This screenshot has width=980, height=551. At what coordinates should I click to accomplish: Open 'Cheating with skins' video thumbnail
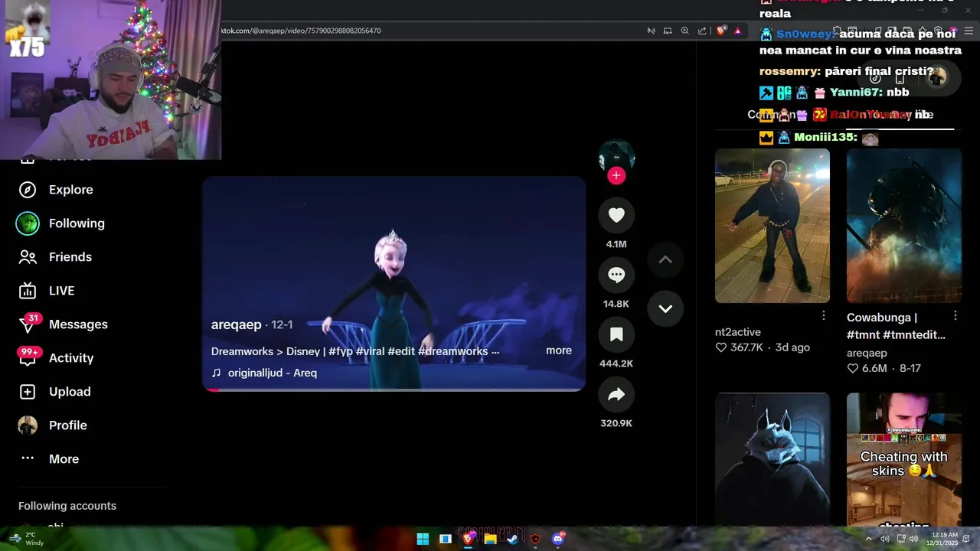[x=904, y=459]
